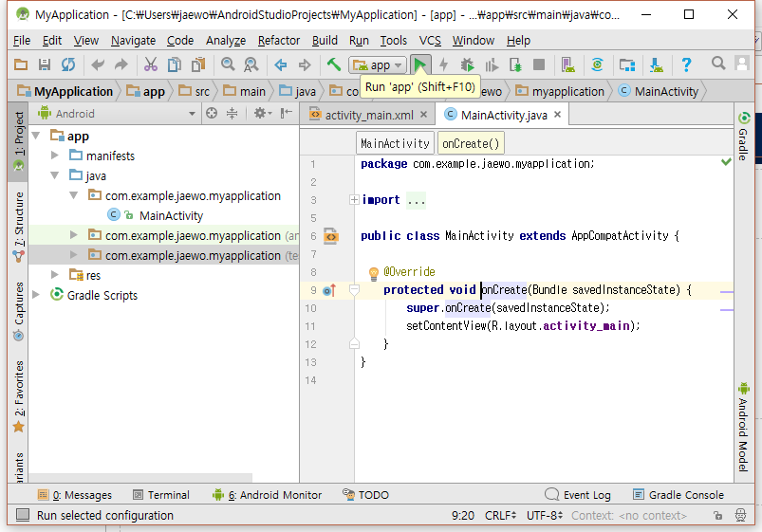Open the TODO tool window

[365, 495]
